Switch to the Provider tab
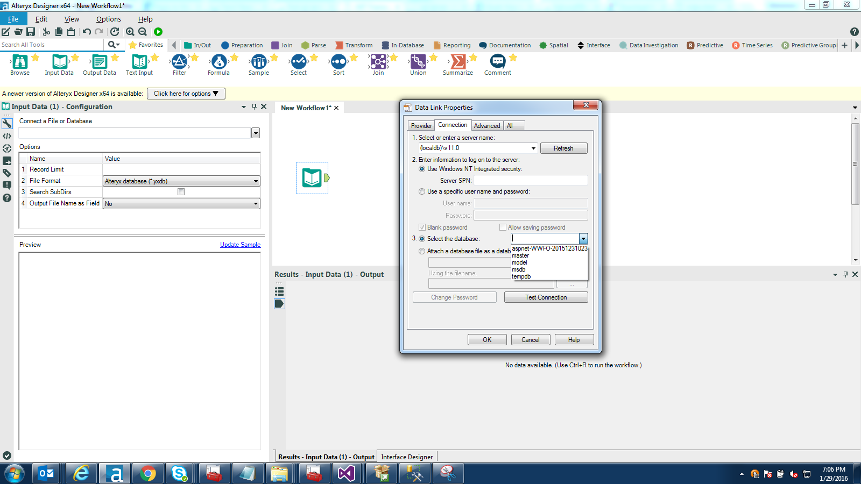The width and height of the screenshot is (868, 484). tap(421, 126)
